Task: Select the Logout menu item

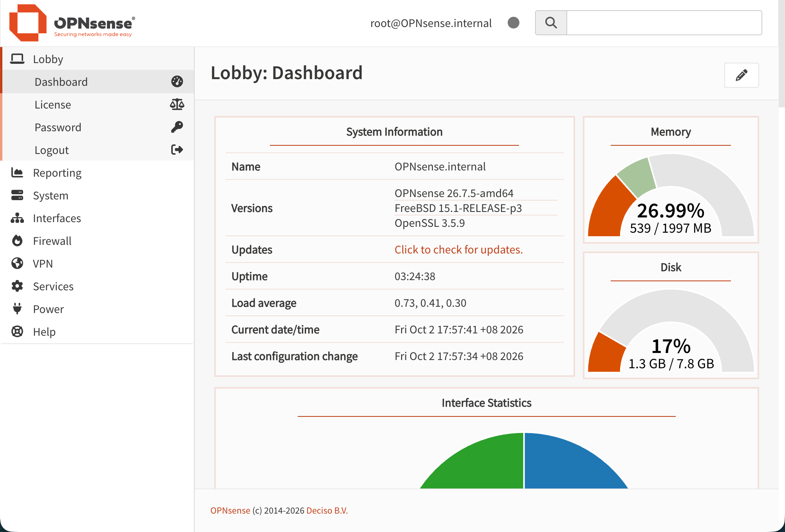Action: (98, 150)
